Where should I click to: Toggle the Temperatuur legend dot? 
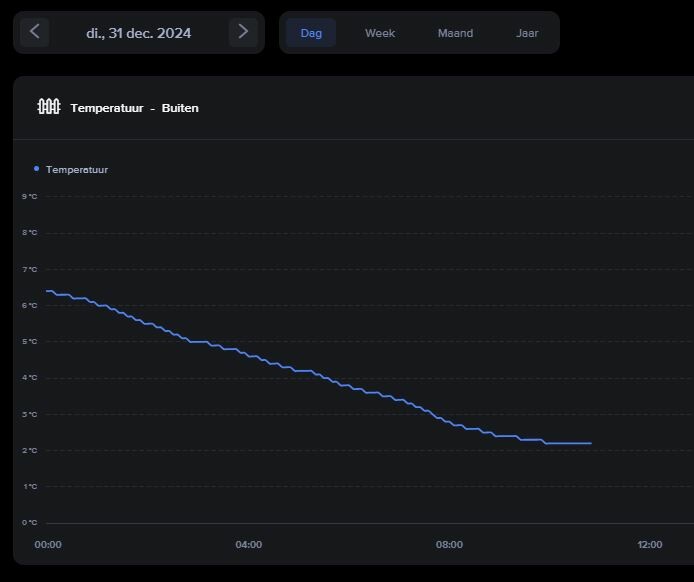coord(36,169)
